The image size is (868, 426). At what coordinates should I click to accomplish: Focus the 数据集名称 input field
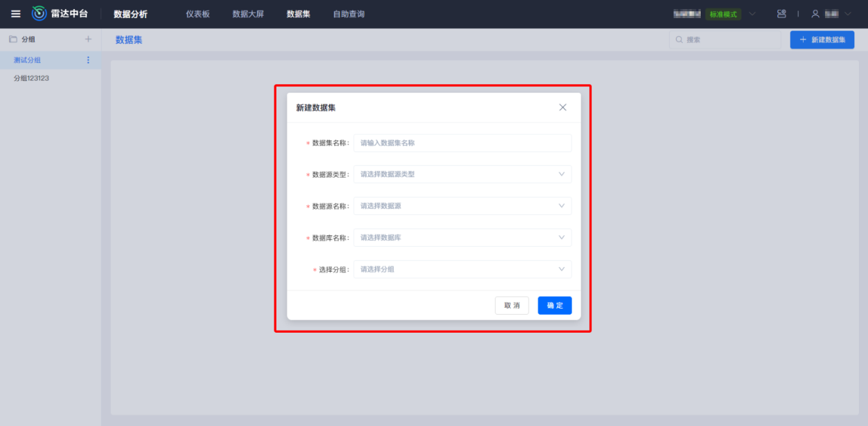coord(462,143)
